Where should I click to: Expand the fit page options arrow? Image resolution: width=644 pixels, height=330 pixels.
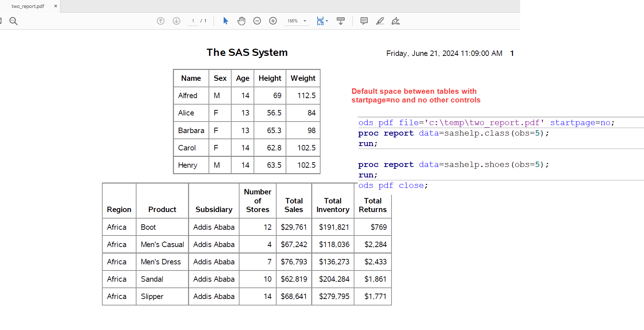point(327,21)
